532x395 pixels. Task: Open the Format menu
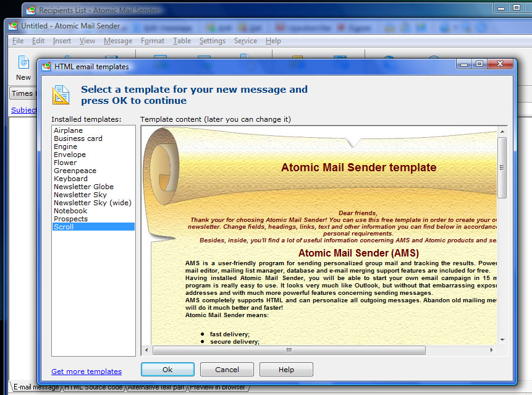(x=153, y=41)
